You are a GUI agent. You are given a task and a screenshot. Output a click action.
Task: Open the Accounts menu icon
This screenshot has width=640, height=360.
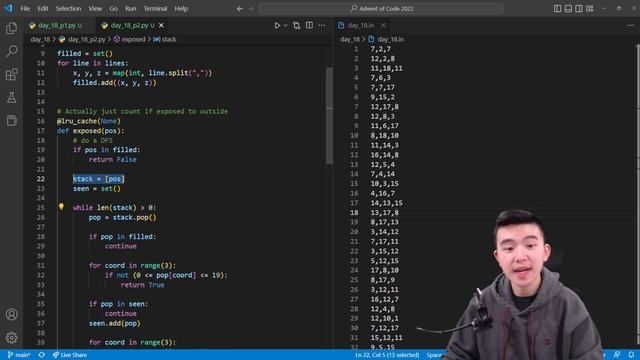click(x=11, y=314)
